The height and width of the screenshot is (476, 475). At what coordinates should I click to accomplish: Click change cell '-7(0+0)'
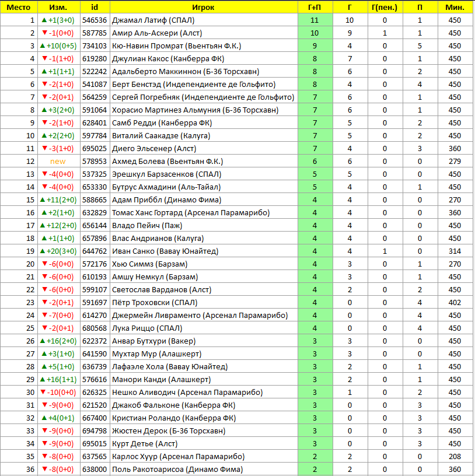58,315
